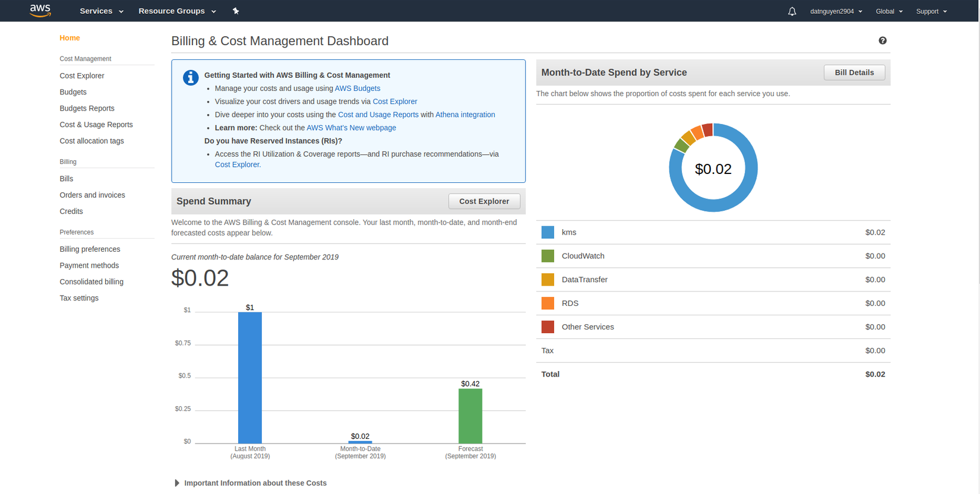This screenshot has width=980, height=494.
Task: Open the AWS Budgets link
Action: [358, 88]
